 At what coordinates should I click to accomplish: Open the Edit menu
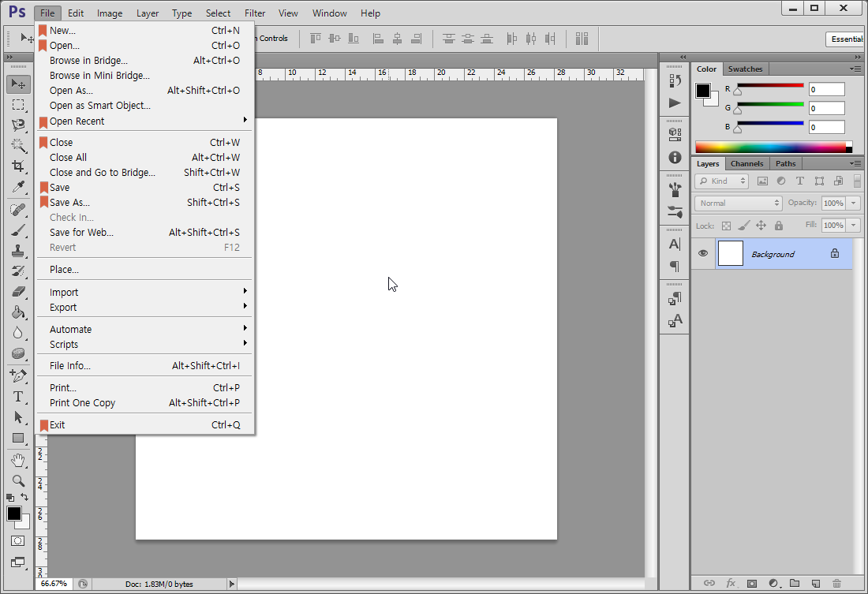(76, 13)
